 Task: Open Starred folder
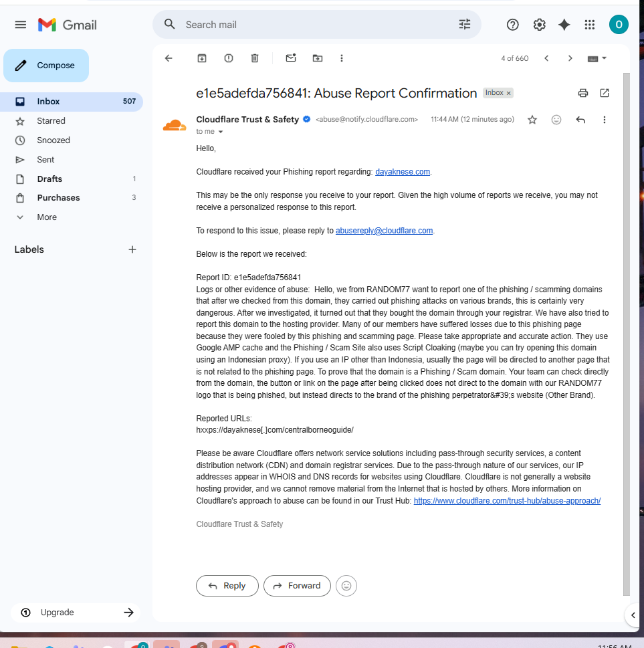tap(72, 121)
